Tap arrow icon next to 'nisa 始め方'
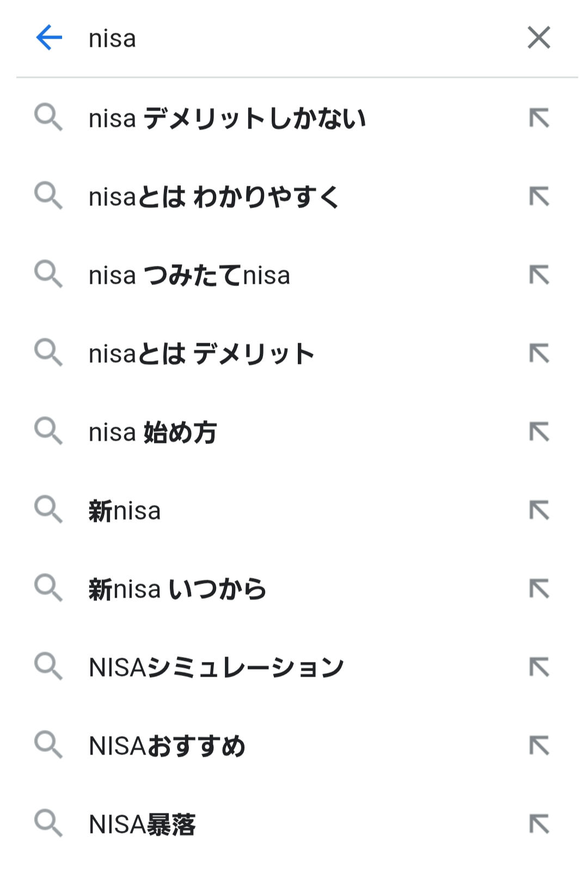This screenshot has height=869, width=588. click(539, 432)
